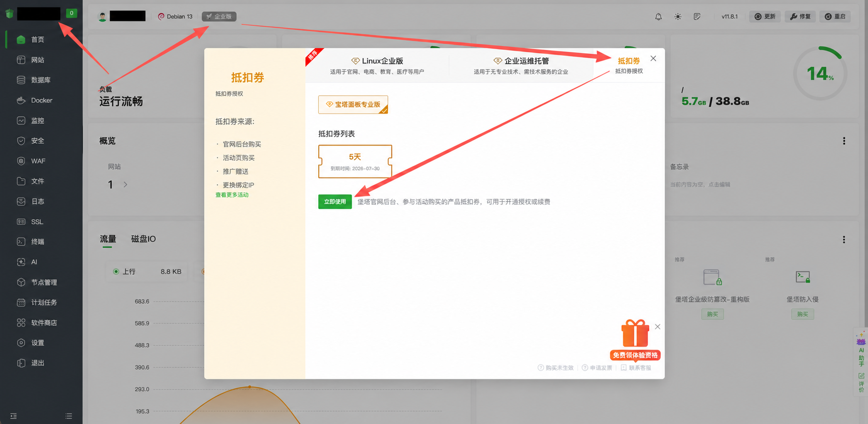Screen dimensions: 868x424
Task: Toggle the light/dark theme sun icon
Action: click(678, 16)
